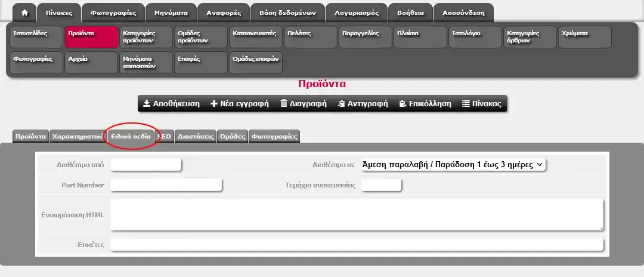Click the home icon tab
The image size is (644, 277).
pos(24,13)
